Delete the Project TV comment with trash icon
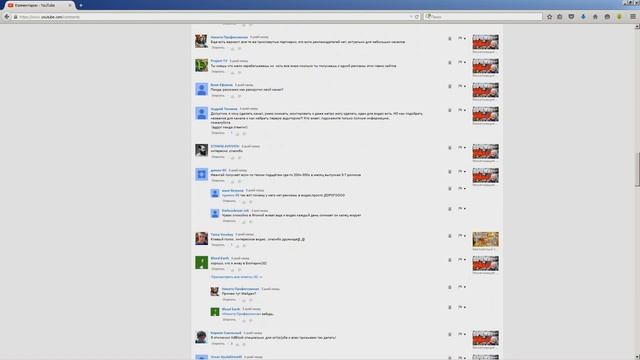This screenshot has height=360, width=640. pyautogui.click(x=450, y=62)
